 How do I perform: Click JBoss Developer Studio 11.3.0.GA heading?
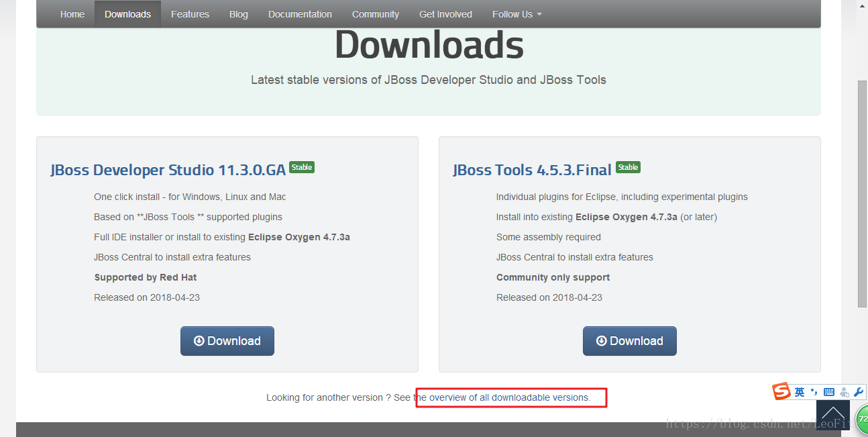tap(168, 170)
